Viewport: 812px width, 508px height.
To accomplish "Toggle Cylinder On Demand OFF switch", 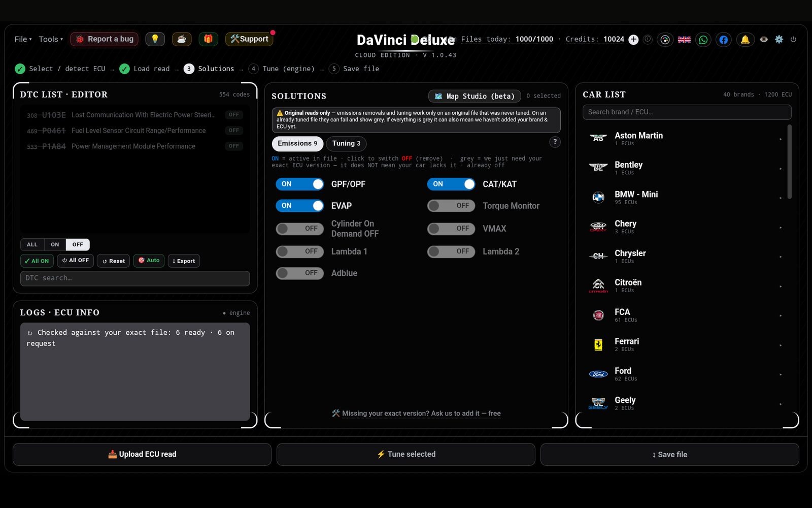I will (299, 229).
